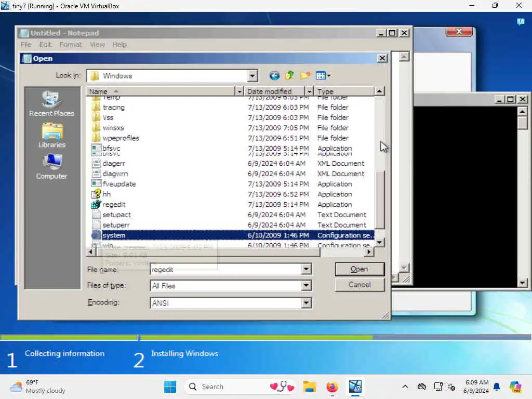The height and width of the screenshot is (399, 532).
Task: Open the Date modified column filter arrow
Action: pyautogui.click(x=309, y=91)
